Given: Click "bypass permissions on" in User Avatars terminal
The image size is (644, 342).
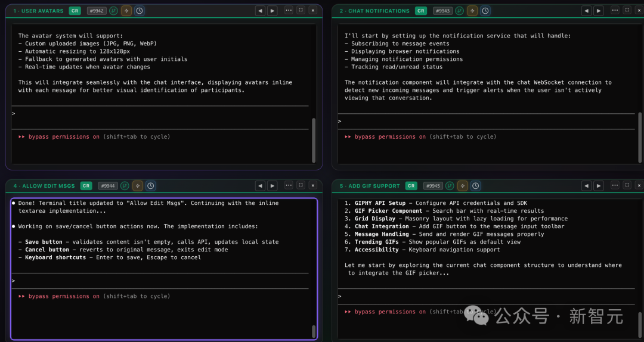Looking at the screenshot, I should click(64, 136).
